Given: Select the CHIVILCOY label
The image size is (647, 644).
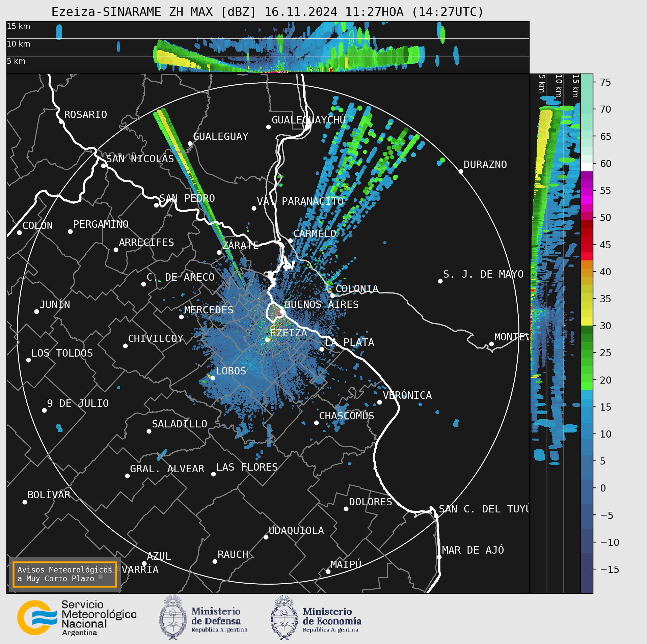Looking at the screenshot, I should pos(155,339).
